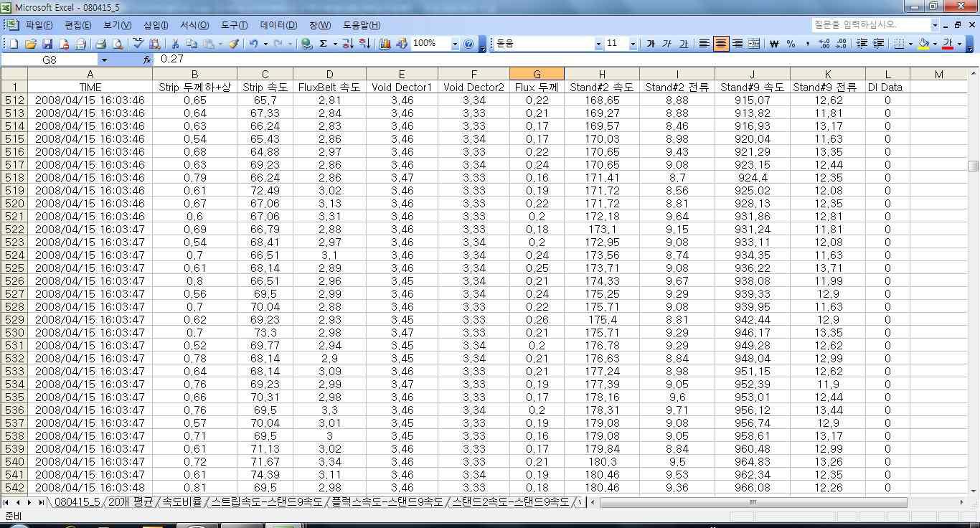
Task: Save the workbook with the floppy disk icon
Action: click(x=47, y=44)
